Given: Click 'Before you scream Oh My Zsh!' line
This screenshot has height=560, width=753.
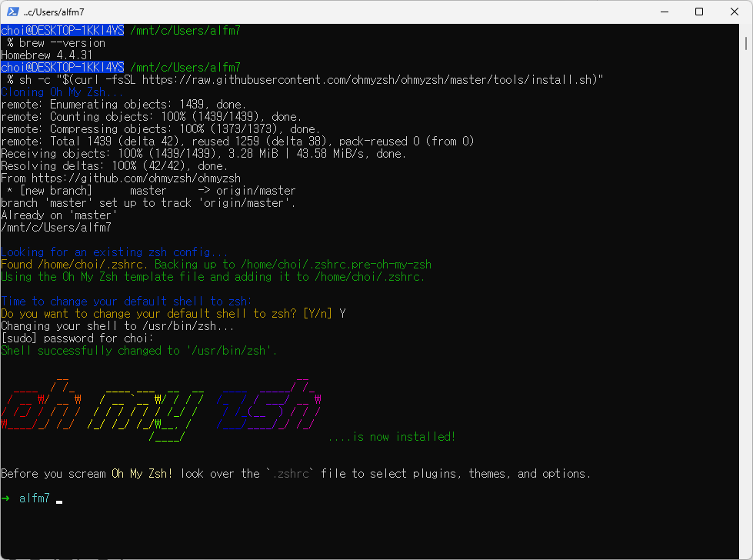Looking at the screenshot, I should pos(296,474).
